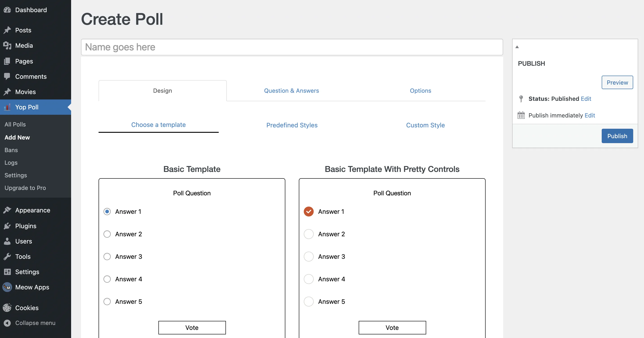Click the Dashboard gauge icon

click(x=7, y=10)
